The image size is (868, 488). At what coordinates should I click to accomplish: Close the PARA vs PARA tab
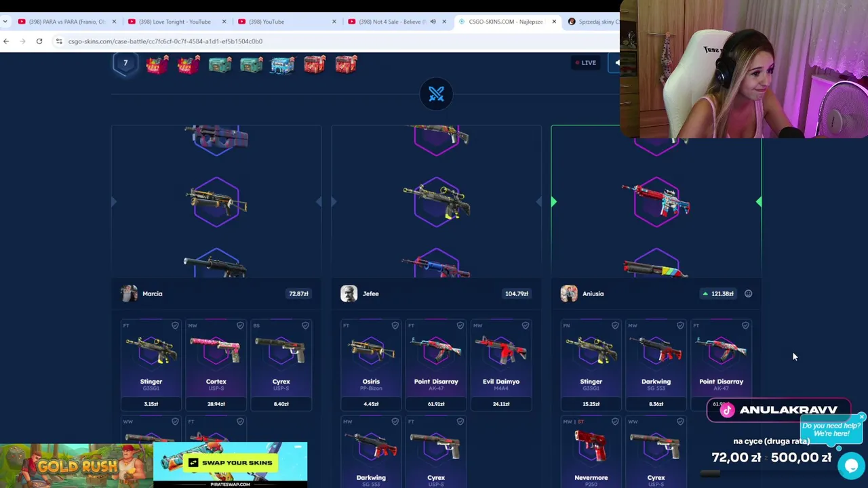click(113, 22)
